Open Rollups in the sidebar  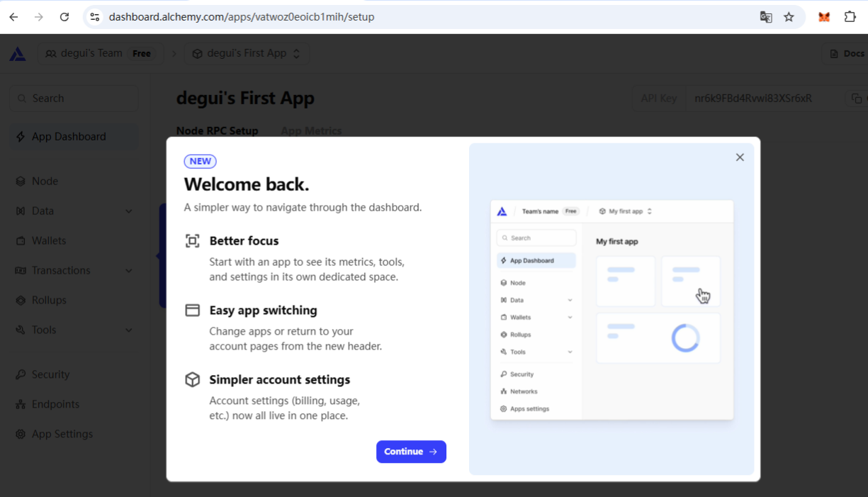point(74,301)
